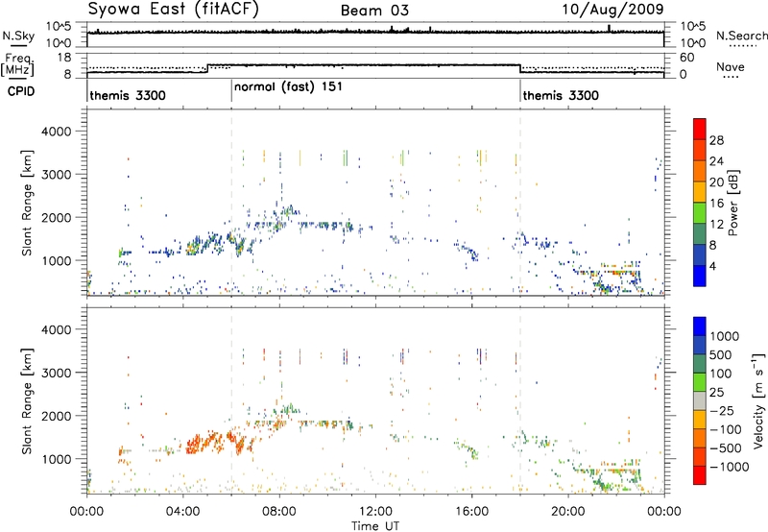Screen dimensions: 768x532
Task: Click the '25' label on the velocity color bar
Action: (716, 393)
